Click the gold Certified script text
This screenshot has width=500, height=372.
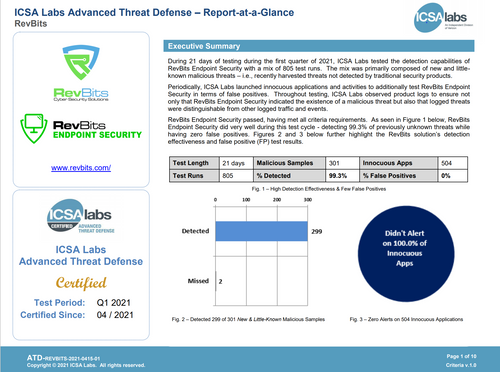(x=81, y=283)
